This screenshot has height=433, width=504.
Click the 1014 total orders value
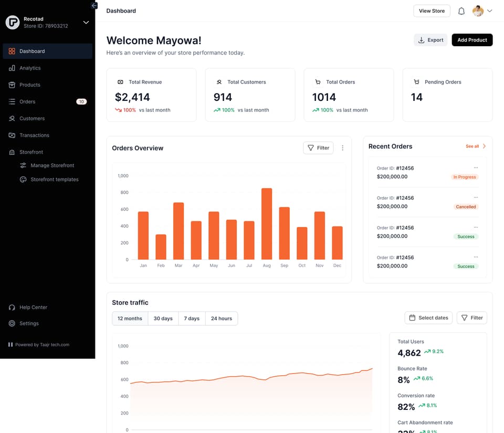coord(324,97)
